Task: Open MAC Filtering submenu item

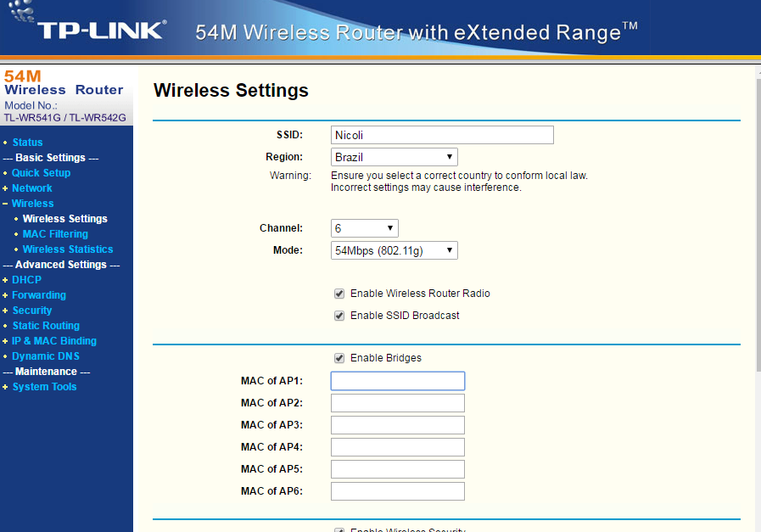Action: pos(55,234)
